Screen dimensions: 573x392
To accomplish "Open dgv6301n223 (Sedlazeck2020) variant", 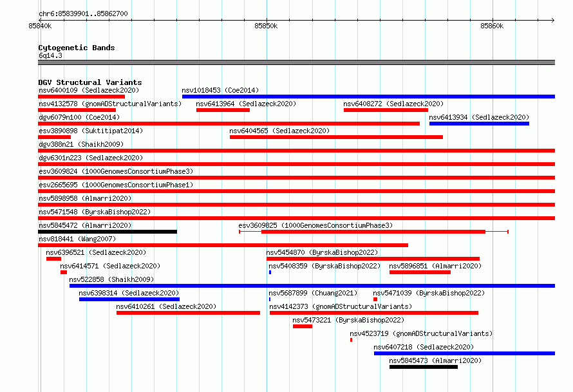I will pos(91,158).
